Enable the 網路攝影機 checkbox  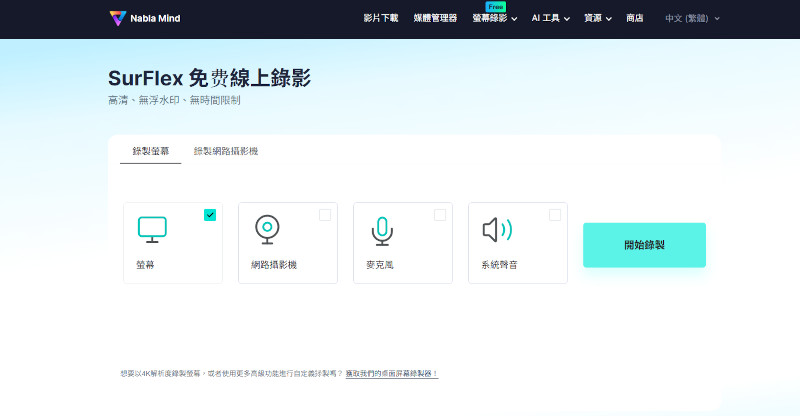(325, 215)
